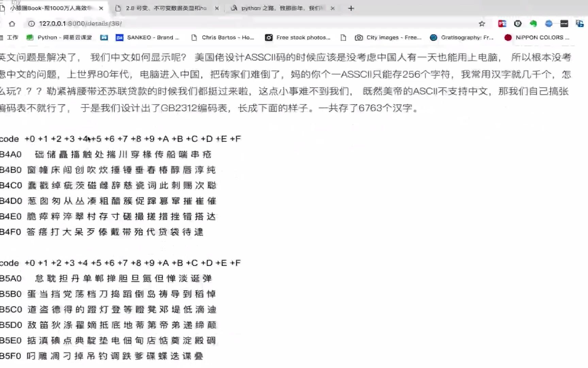Click the B4E0 row label
588x368 pixels.
coord(11,217)
